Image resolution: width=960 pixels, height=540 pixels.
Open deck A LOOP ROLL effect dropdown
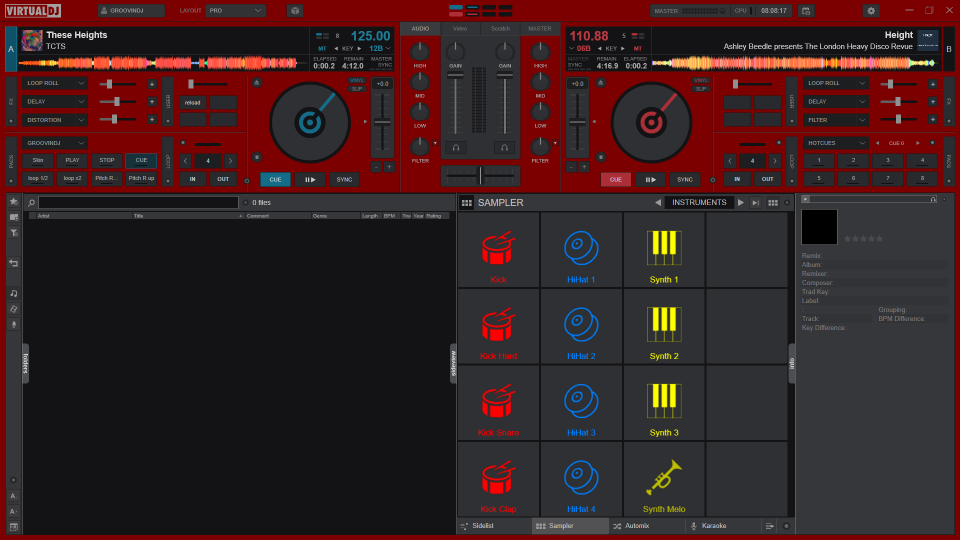click(54, 83)
